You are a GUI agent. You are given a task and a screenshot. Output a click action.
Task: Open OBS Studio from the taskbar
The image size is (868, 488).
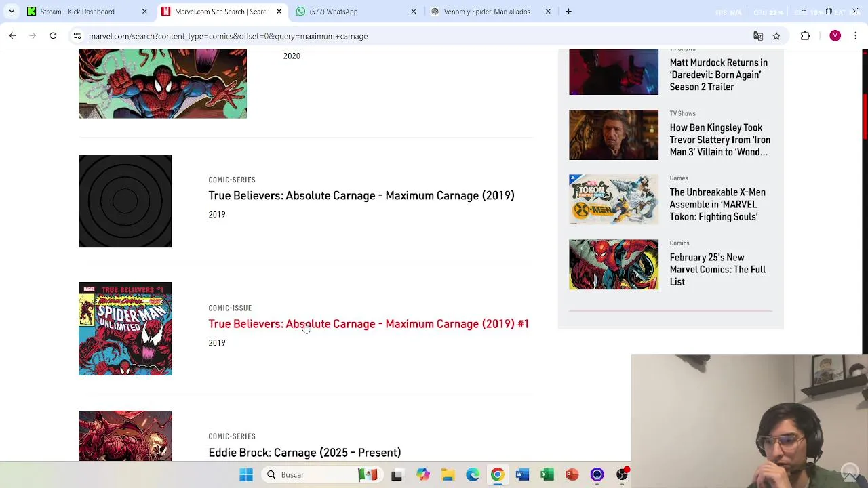(x=623, y=475)
